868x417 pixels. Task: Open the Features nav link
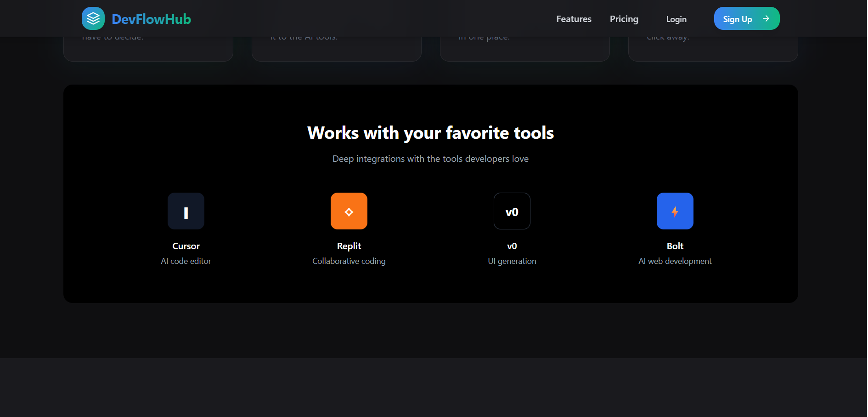point(574,19)
